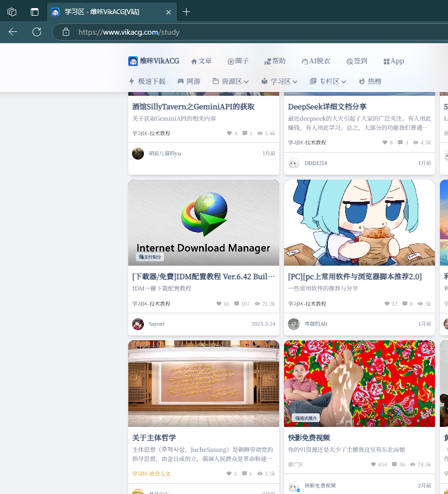This screenshot has width=448, height=494.
Task: Click the Internet Download Manager thumbnail
Action: (x=203, y=222)
